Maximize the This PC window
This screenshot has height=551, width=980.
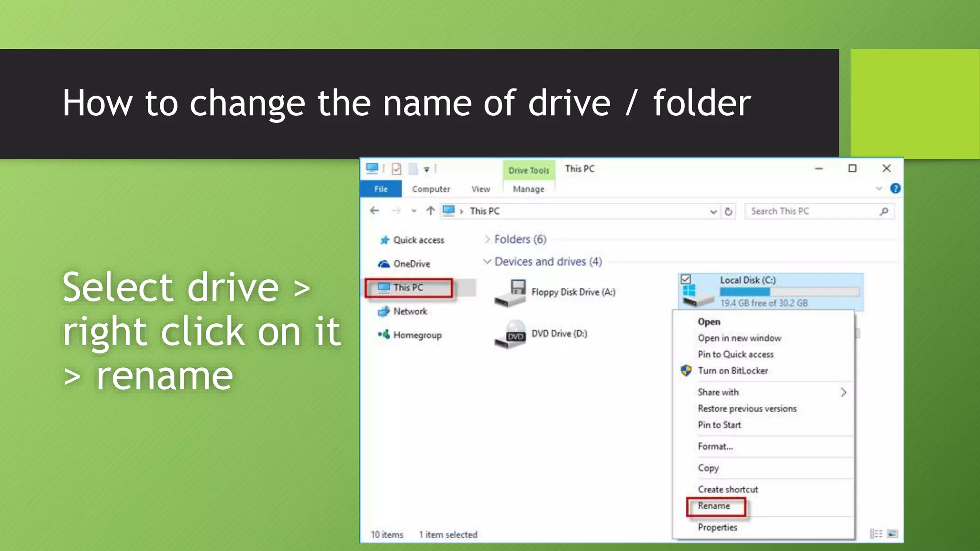(x=852, y=168)
